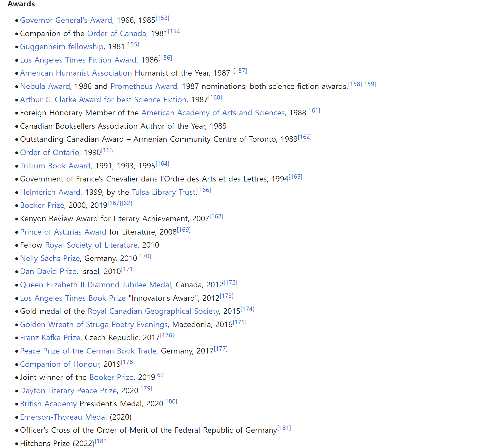
Task: Jump to citation [171]
Action: point(128,269)
